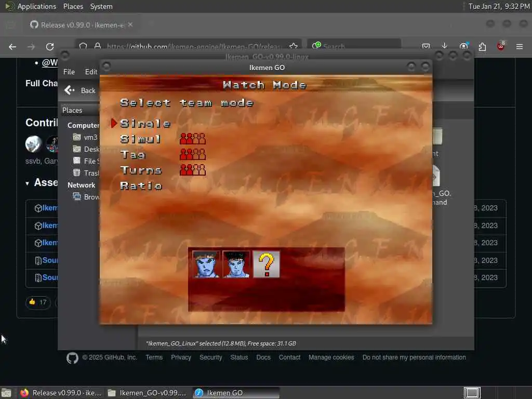Viewport: 532px width, 399px height.
Task: Click the Firefox search box
Action: (x=354, y=46)
